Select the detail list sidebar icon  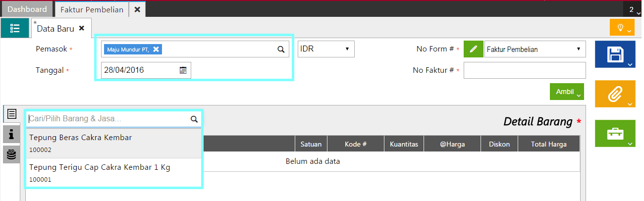11,114
